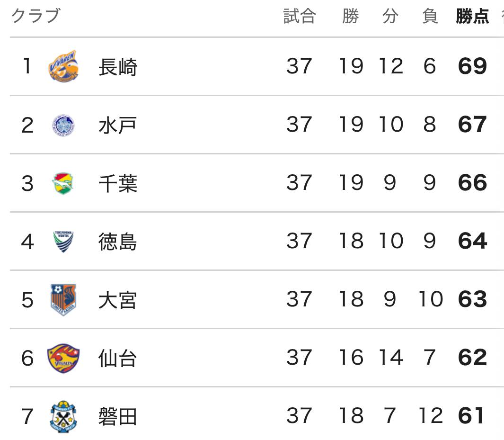Screen dimensions: 504x440
Task: Select the 千葉 team name
Action: click(118, 183)
